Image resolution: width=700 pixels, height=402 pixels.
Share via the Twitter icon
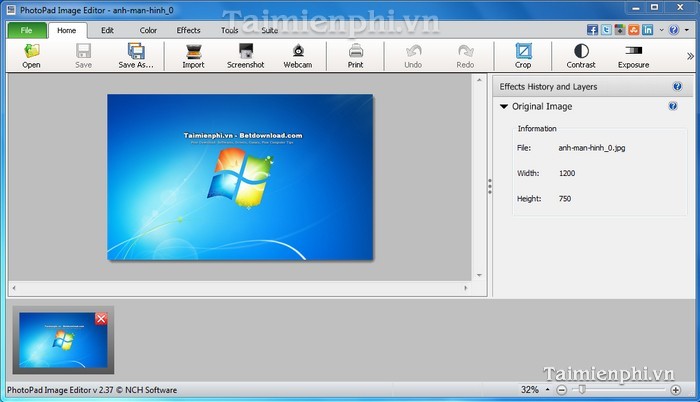click(x=606, y=30)
